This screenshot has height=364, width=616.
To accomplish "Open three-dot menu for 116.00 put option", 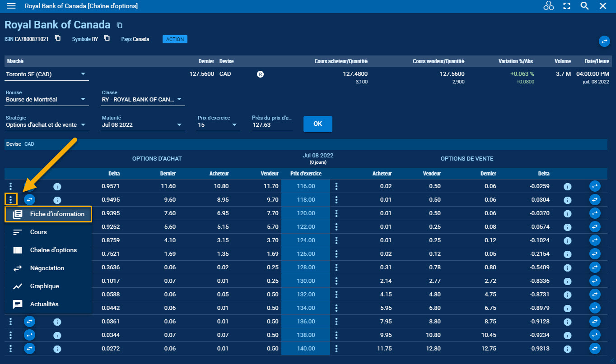I will pos(336,186).
